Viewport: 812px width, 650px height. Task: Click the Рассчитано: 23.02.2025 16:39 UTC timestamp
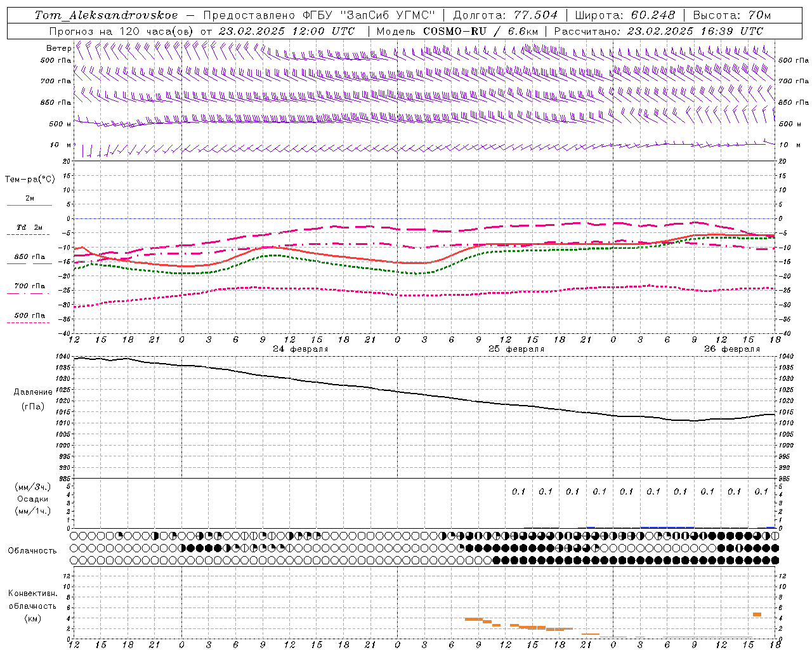click(658, 31)
